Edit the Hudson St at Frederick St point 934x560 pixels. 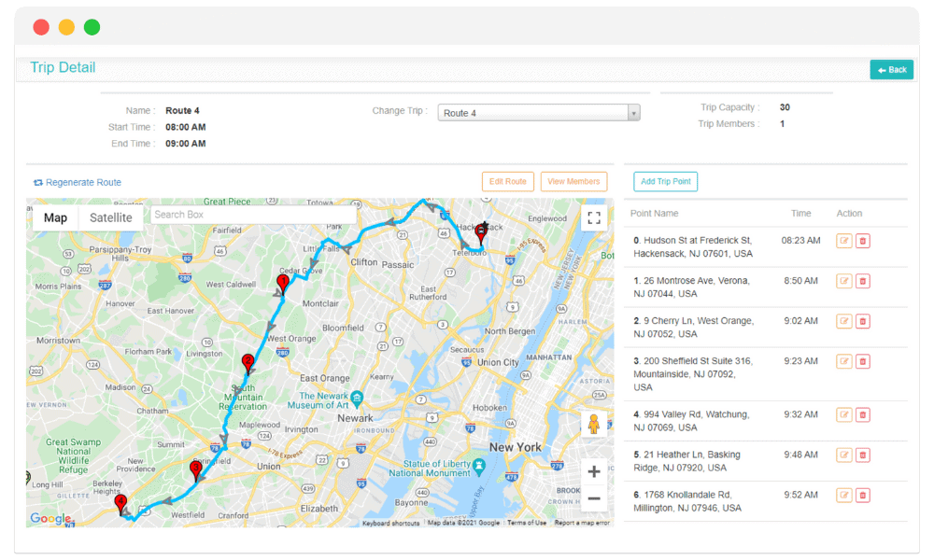point(844,241)
